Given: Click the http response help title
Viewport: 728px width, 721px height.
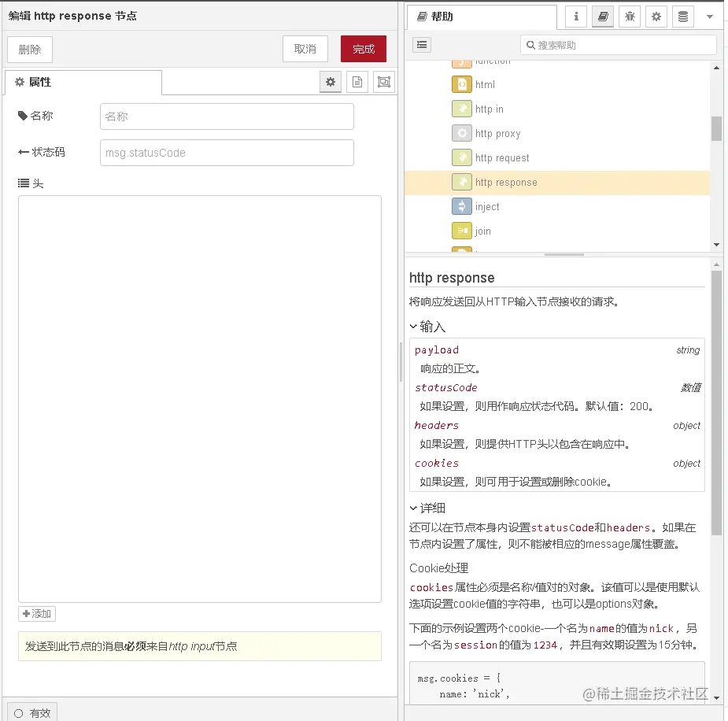Looking at the screenshot, I should pos(452,278).
